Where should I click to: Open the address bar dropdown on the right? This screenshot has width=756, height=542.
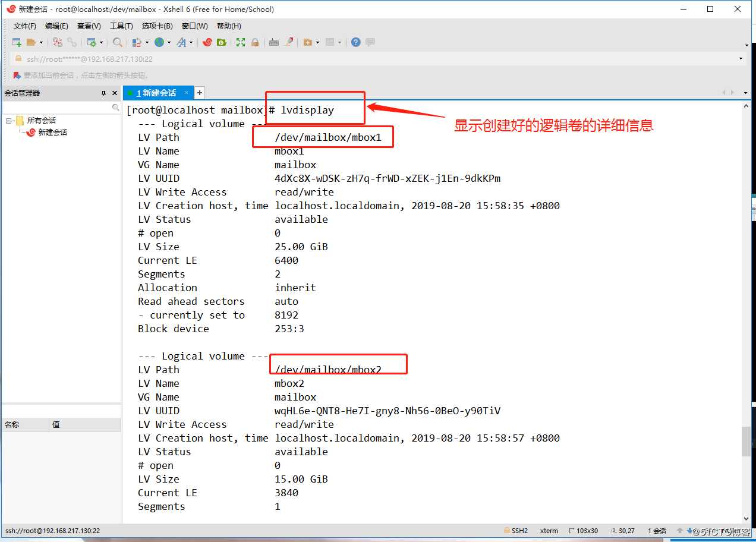click(x=741, y=58)
